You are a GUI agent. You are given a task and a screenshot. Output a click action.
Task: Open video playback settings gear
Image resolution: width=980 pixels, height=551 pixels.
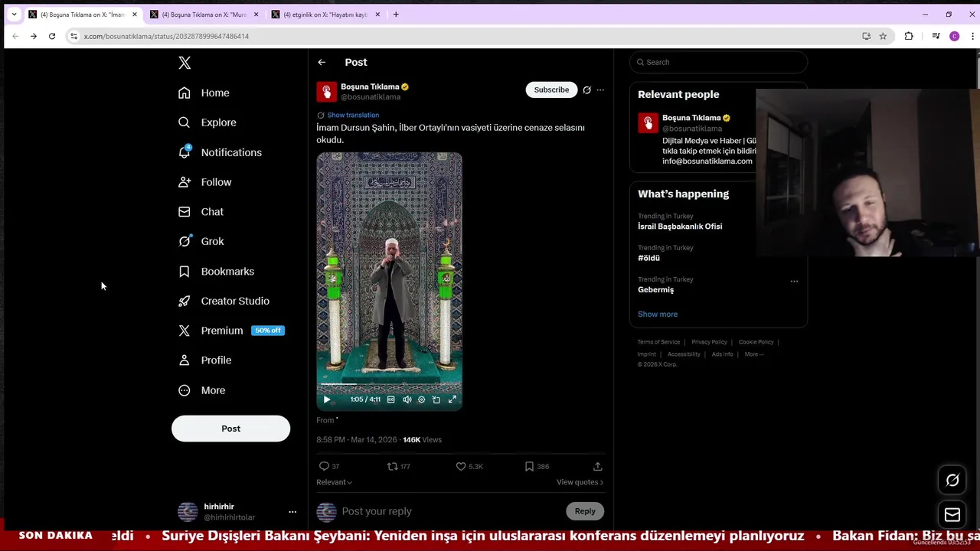pyautogui.click(x=421, y=399)
